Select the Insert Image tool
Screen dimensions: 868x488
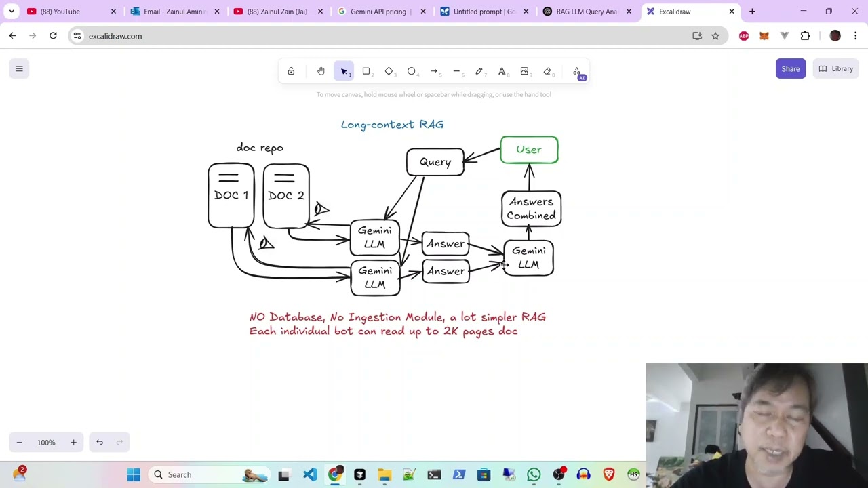coord(524,71)
